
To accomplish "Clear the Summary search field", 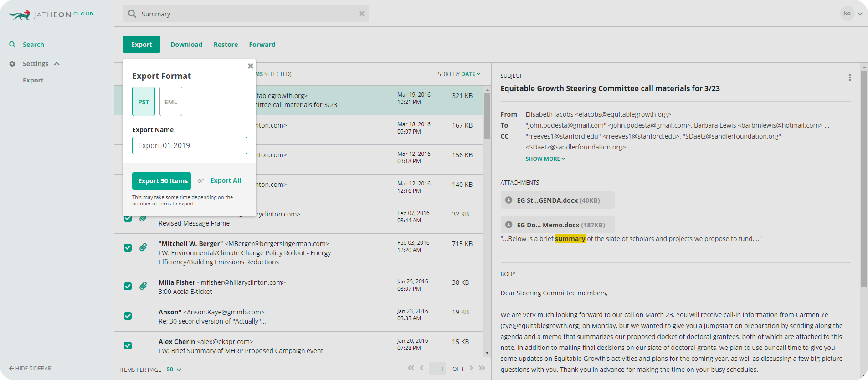I will point(361,14).
